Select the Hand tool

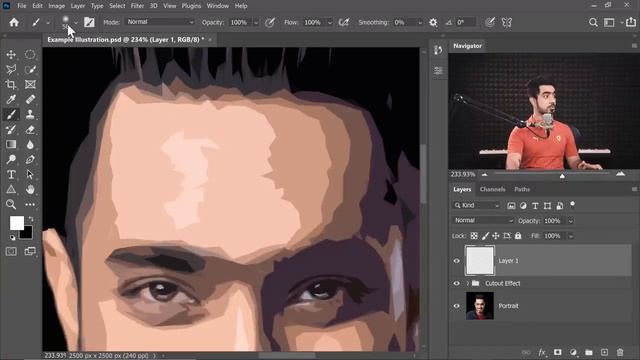click(30, 189)
